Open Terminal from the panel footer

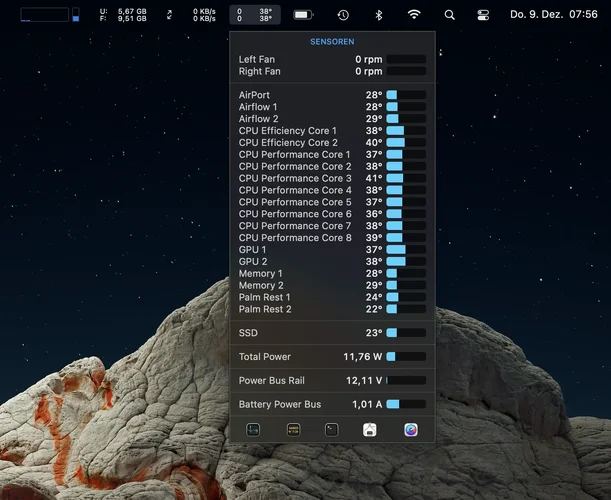point(332,429)
